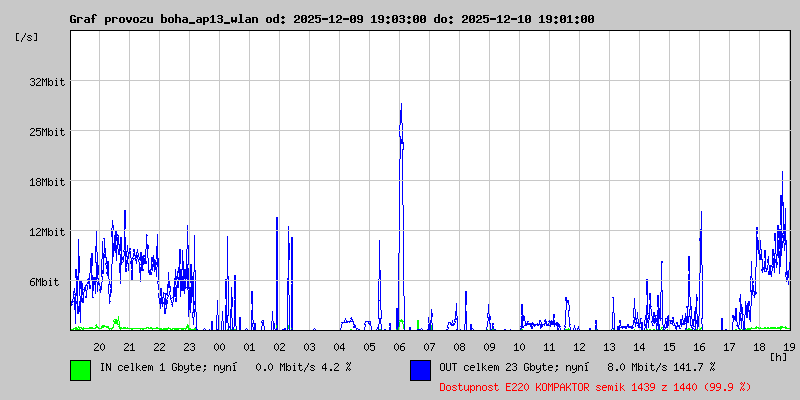Image resolution: width=800 pixels, height=400 pixels.
Task: Click the '32Mbit' y-axis label
Action: [x=47, y=82]
